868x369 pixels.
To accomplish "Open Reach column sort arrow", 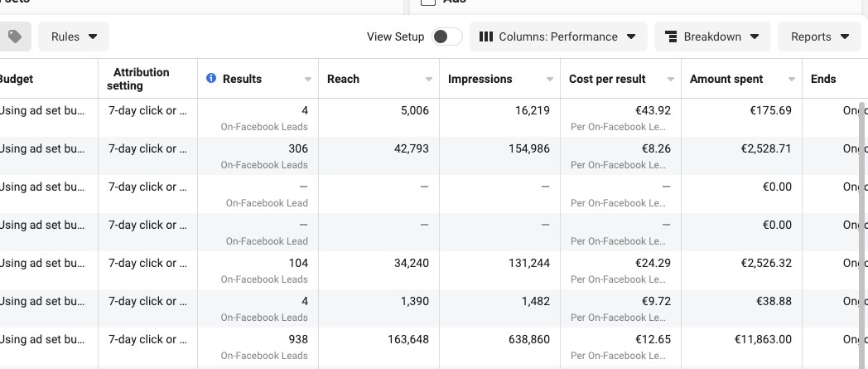I will pyautogui.click(x=428, y=80).
